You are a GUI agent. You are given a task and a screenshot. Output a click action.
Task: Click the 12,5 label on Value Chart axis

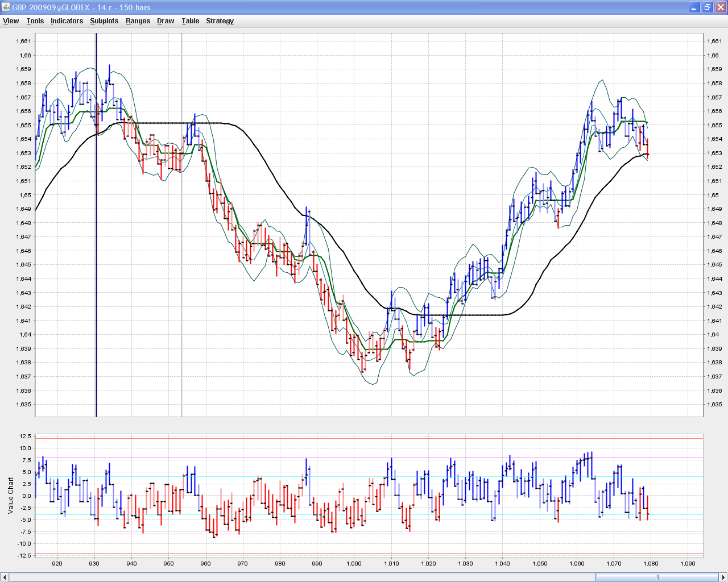[x=26, y=436]
